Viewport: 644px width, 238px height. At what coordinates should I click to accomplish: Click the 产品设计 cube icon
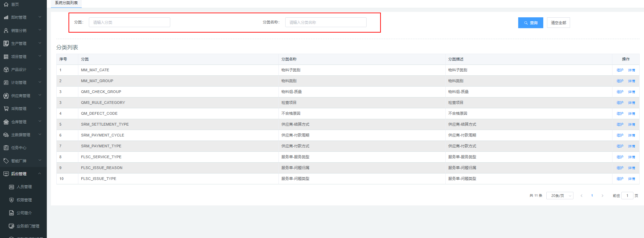pyautogui.click(x=6, y=70)
